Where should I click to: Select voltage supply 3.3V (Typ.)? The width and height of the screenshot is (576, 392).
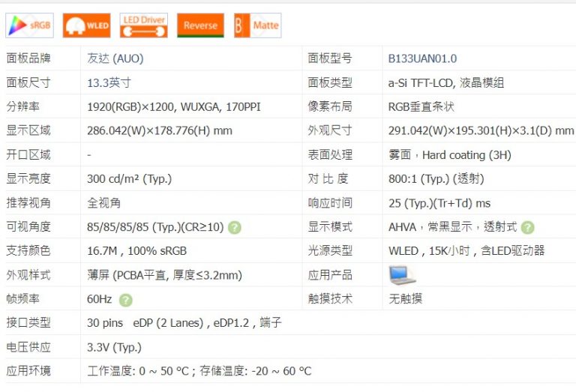(114, 347)
